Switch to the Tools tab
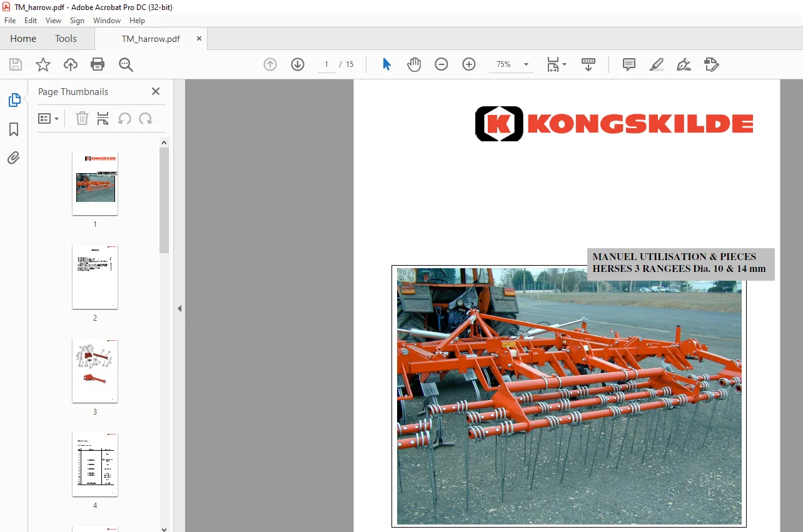 coord(66,39)
